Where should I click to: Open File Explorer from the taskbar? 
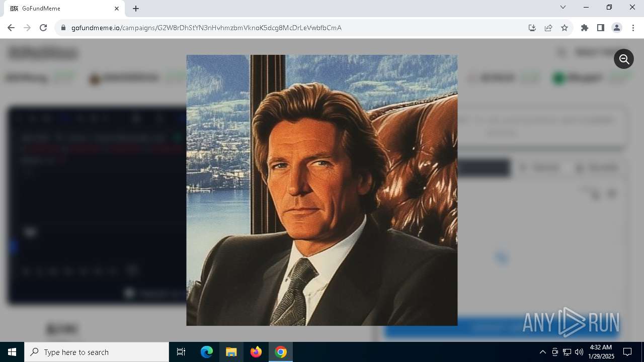(x=231, y=352)
